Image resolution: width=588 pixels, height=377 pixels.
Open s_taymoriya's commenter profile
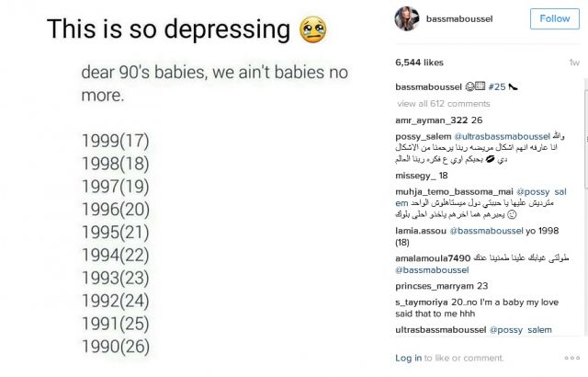pos(424,302)
